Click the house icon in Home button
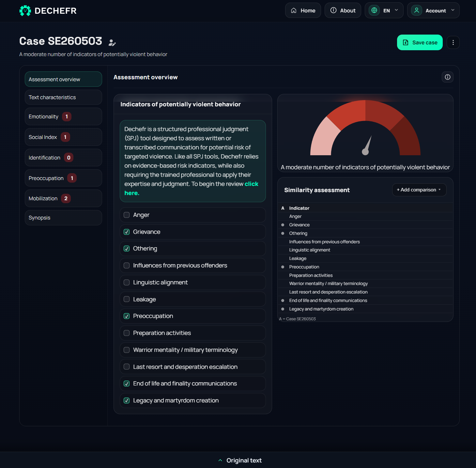Image resolution: width=476 pixels, height=468 pixels. pyautogui.click(x=294, y=10)
